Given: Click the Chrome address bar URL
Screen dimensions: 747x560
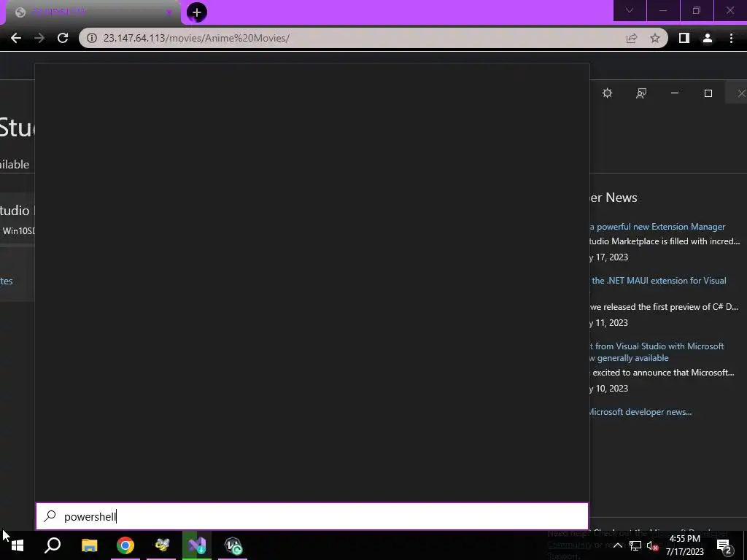Looking at the screenshot, I should 196,38.
